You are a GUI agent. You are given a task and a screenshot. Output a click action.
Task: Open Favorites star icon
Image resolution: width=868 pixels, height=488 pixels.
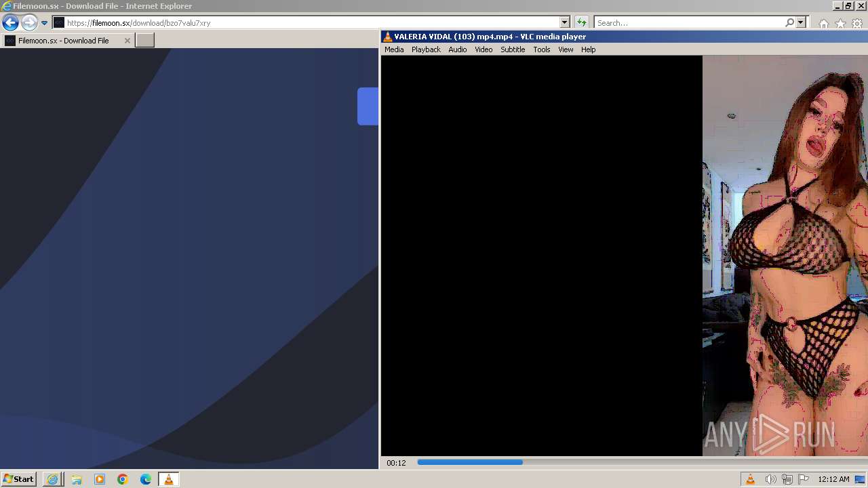click(x=840, y=23)
